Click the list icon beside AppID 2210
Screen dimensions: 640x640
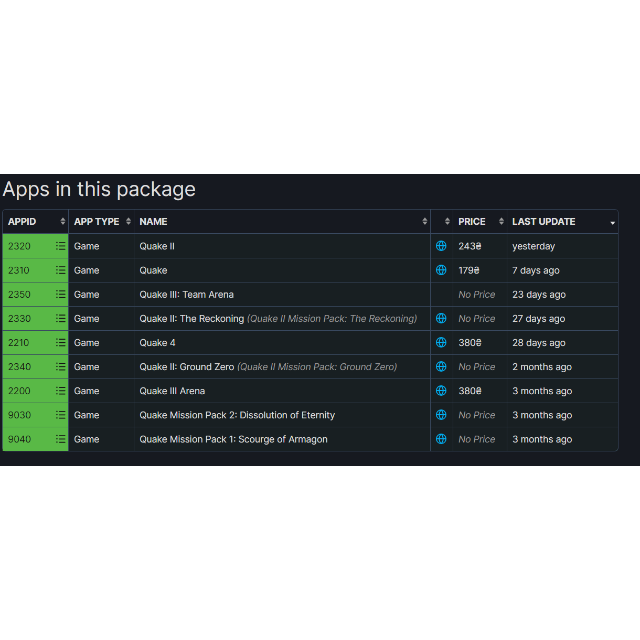coord(61,342)
